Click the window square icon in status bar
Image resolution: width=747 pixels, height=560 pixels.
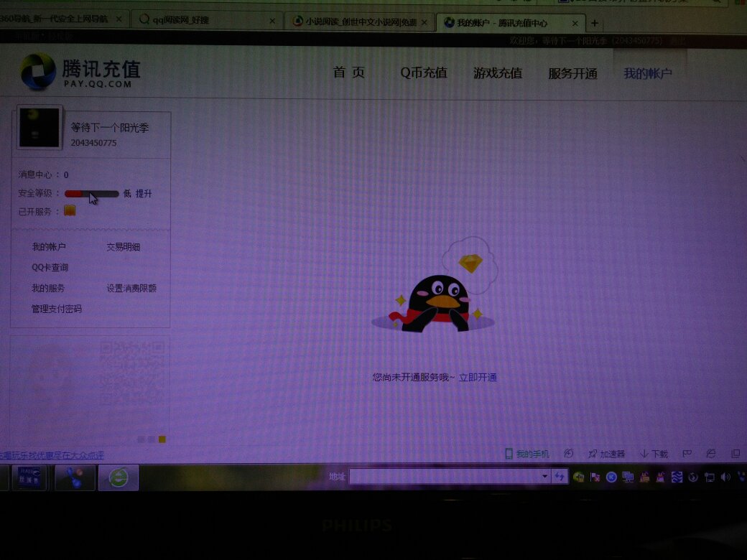[736, 453]
